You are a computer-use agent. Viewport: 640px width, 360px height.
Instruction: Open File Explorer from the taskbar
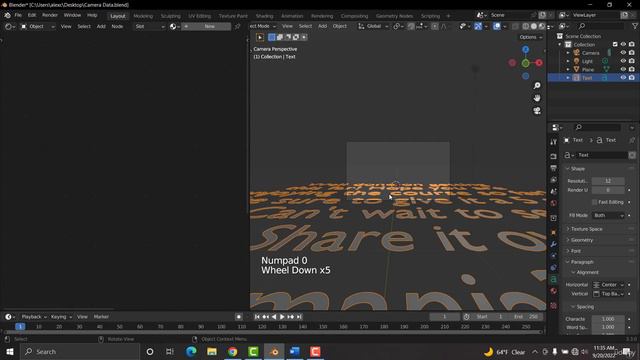(x=212, y=351)
